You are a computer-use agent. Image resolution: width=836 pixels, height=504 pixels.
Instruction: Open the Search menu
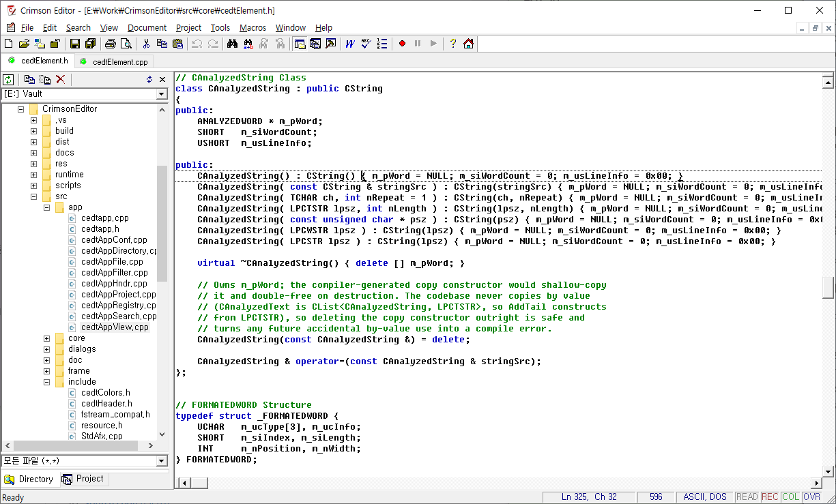[x=78, y=28]
